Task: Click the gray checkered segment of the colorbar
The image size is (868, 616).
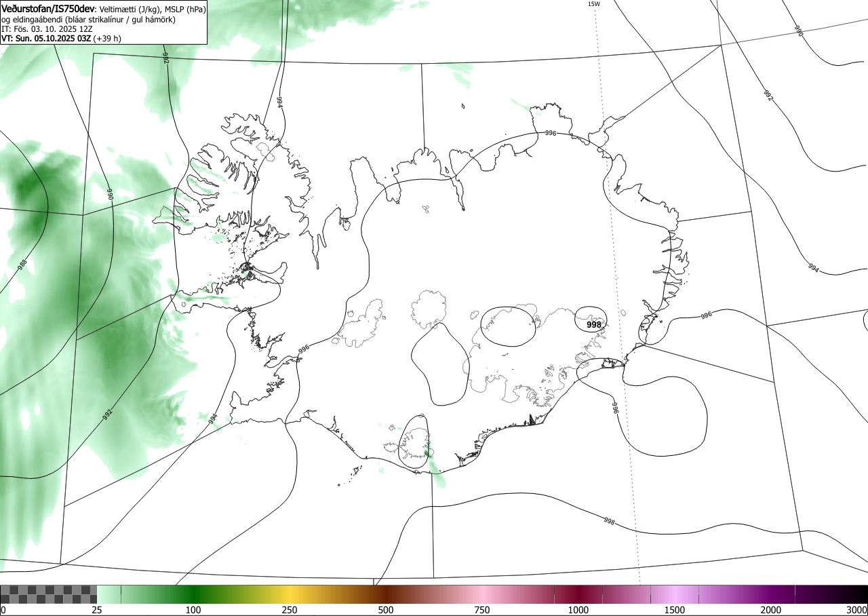Action: tap(49, 594)
